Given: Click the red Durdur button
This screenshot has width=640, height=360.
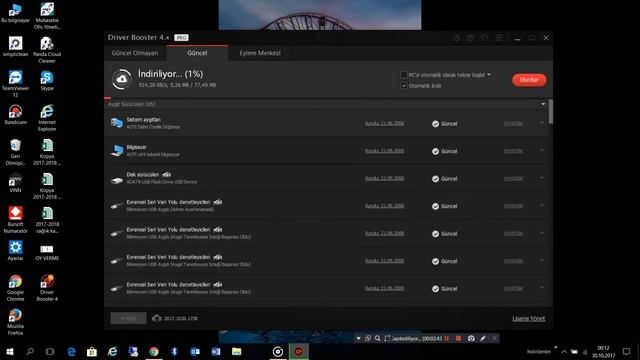Looking at the screenshot, I should point(529,80).
